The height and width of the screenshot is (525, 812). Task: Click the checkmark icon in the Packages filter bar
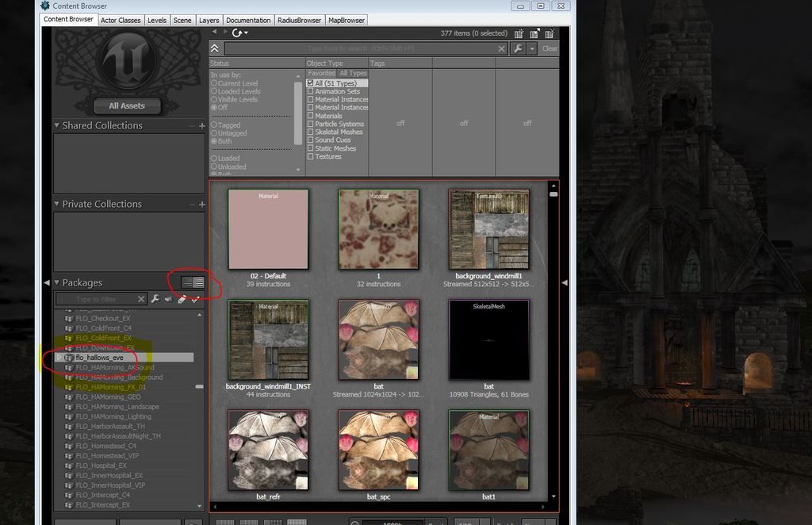point(195,299)
